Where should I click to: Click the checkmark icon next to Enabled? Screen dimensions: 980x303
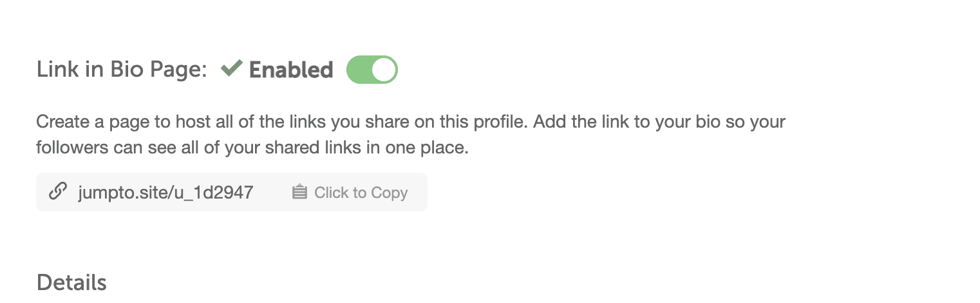point(231,68)
